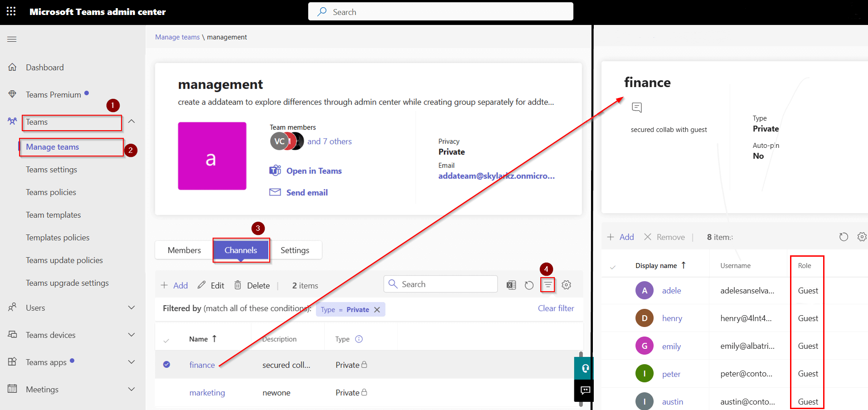This screenshot has width=868, height=410.
Task: Clear the Type Private filter
Action: point(378,309)
